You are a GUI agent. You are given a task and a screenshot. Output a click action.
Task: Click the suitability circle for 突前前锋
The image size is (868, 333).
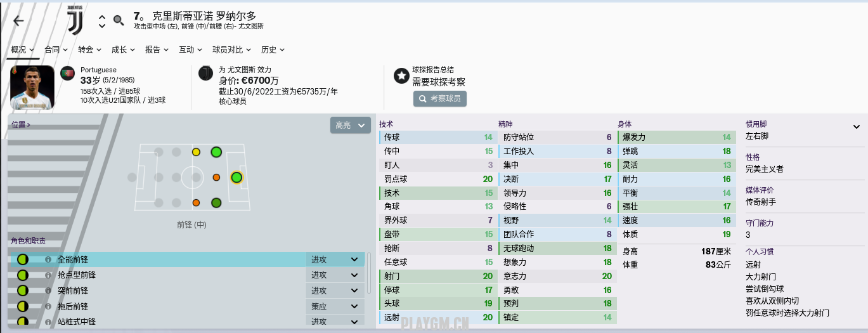[x=23, y=291]
